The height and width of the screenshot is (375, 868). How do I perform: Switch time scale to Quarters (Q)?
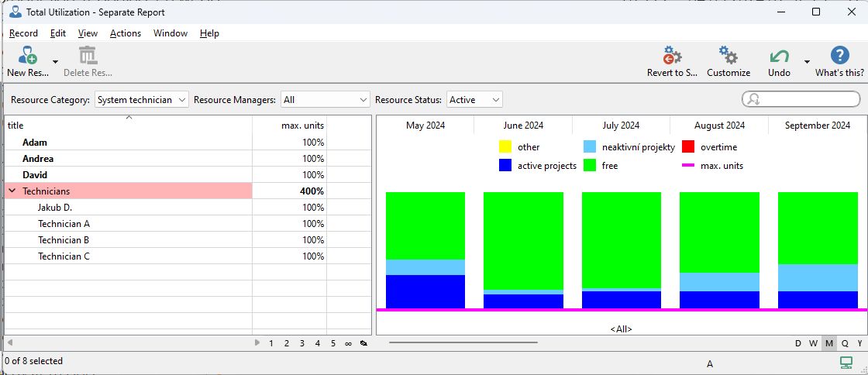coord(845,343)
